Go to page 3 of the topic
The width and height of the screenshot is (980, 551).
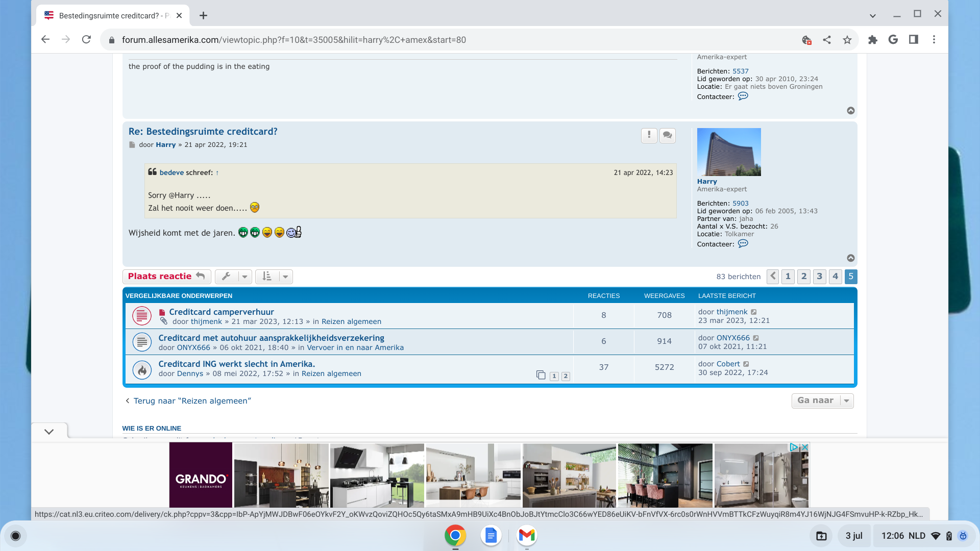click(x=819, y=277)
